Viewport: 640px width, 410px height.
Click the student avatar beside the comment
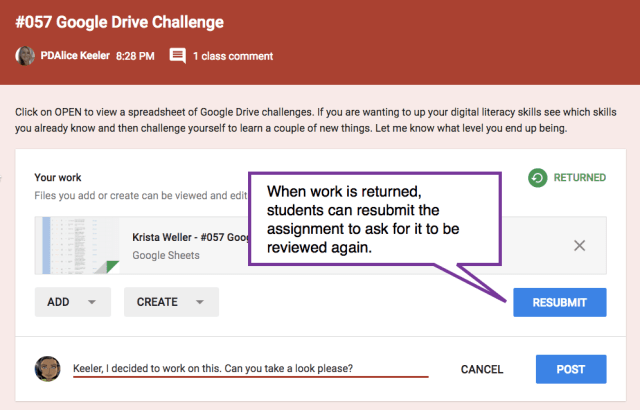47,369
